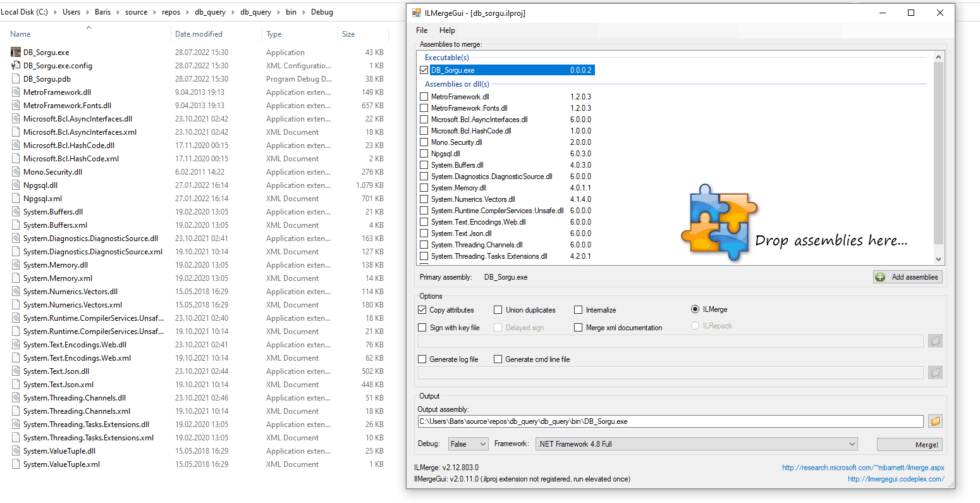Open the research.microsoft.com ilmerge link
Viewport: 980px width, 503px height.
click(x=863, y=468)
